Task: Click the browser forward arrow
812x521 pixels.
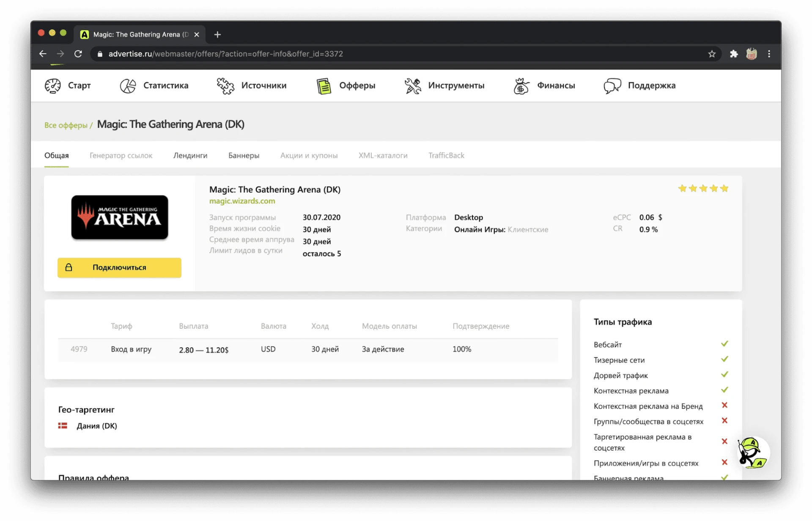Action: coord(60,54)
